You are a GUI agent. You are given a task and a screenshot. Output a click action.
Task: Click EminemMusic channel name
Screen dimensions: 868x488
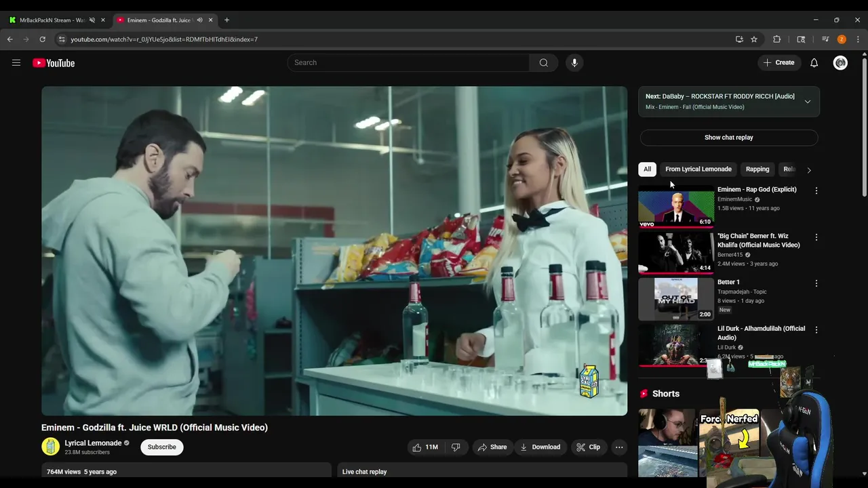pos(735,199)
